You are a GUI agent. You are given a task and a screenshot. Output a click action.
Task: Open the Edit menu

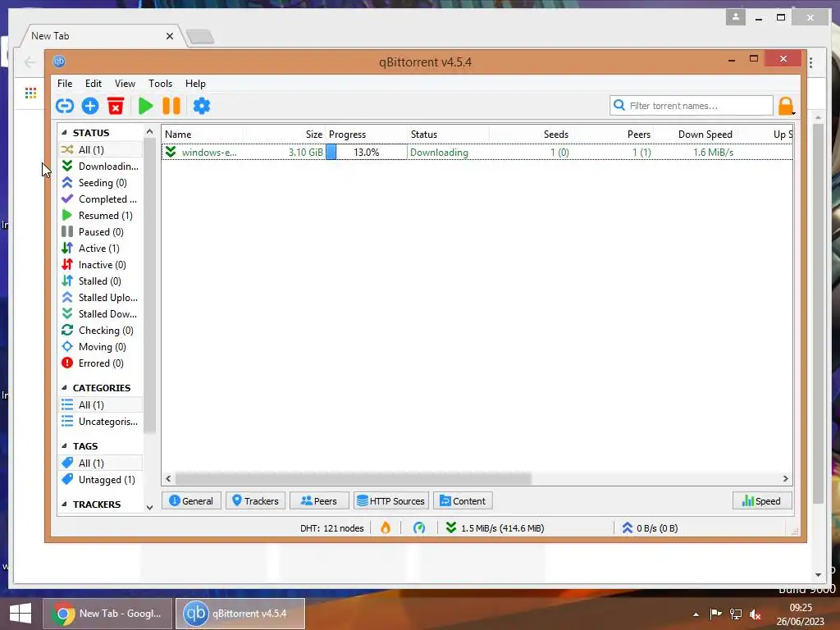coord(94,84)
